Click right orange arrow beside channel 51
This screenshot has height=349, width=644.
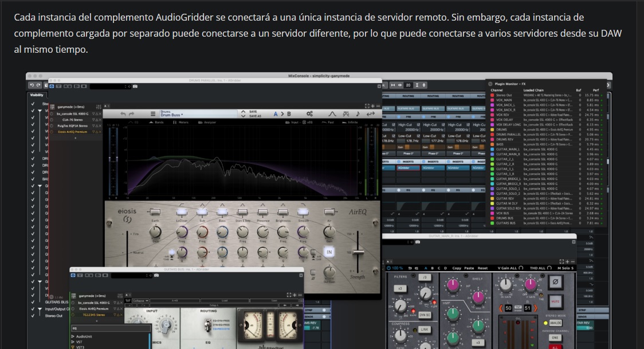pyautogui.click(x=535, y=308)
